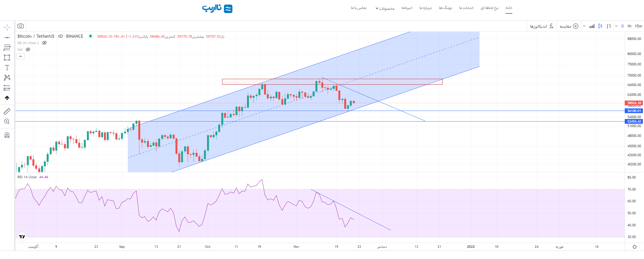Click the 59770.78 high price value
Screen dimensions: 644x259
(x=185, y=36)
